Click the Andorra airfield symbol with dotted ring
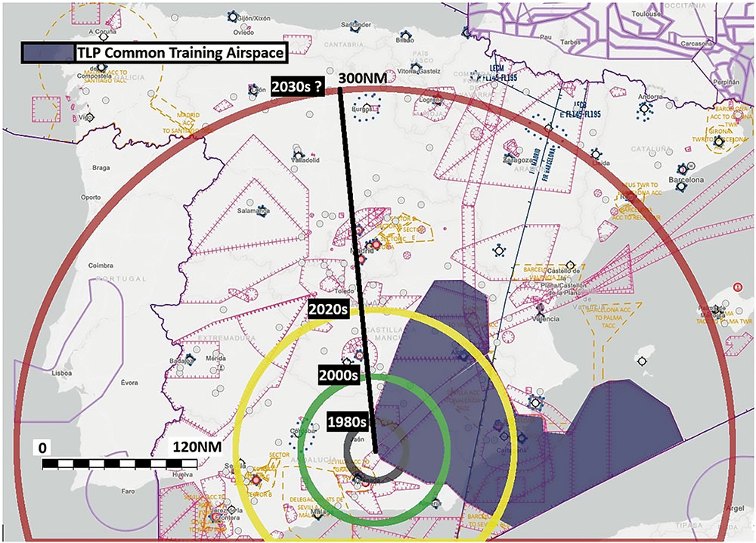 (x=644, y=110)
